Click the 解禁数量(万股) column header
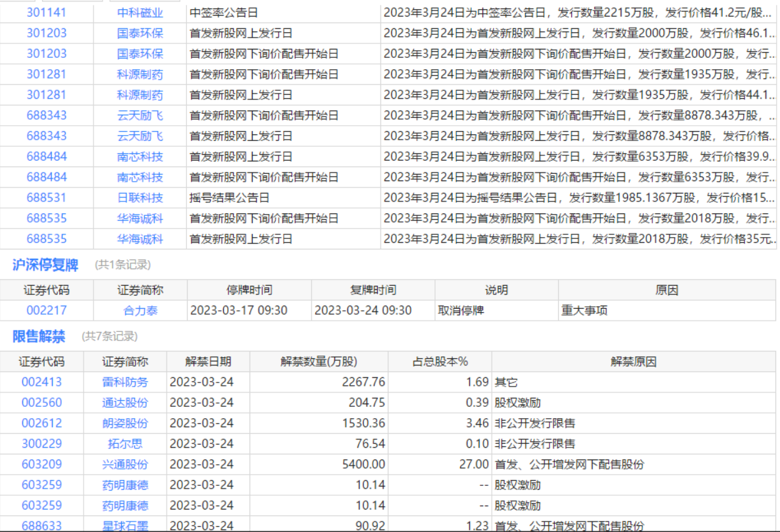 point(319,362)
